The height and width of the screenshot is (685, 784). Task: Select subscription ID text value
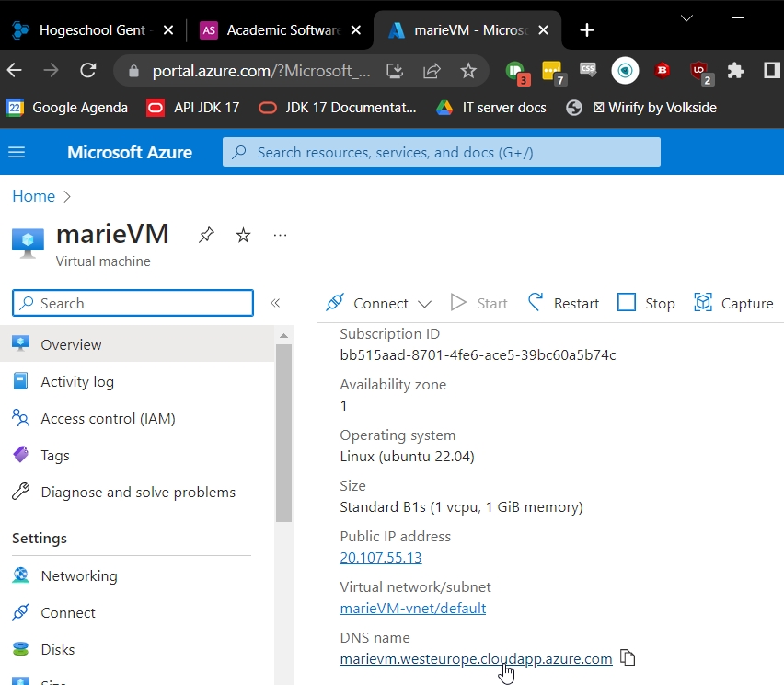coord(478,354)
